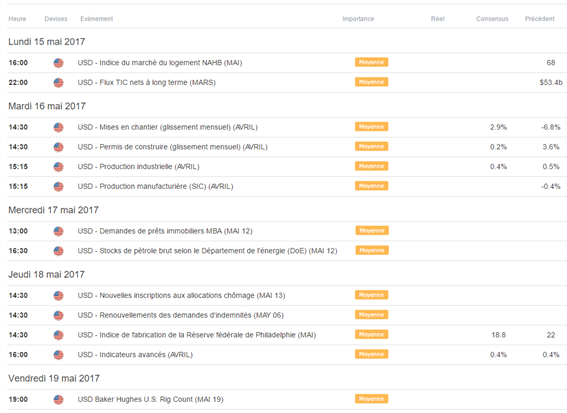Select the flag icon for Mises en chantier
Viewport: 567px width, 413px height.
pyautogui.click(x=59, y=127)
